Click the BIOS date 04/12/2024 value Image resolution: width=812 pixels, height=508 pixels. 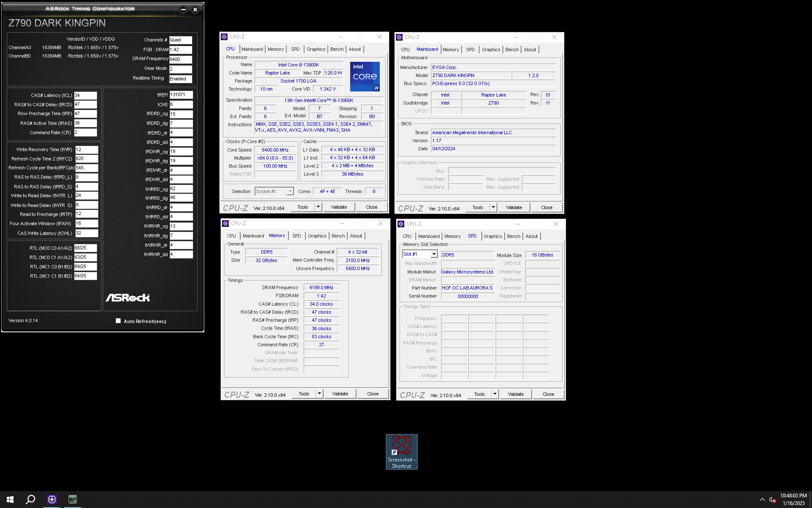click(x=493, y=149)
